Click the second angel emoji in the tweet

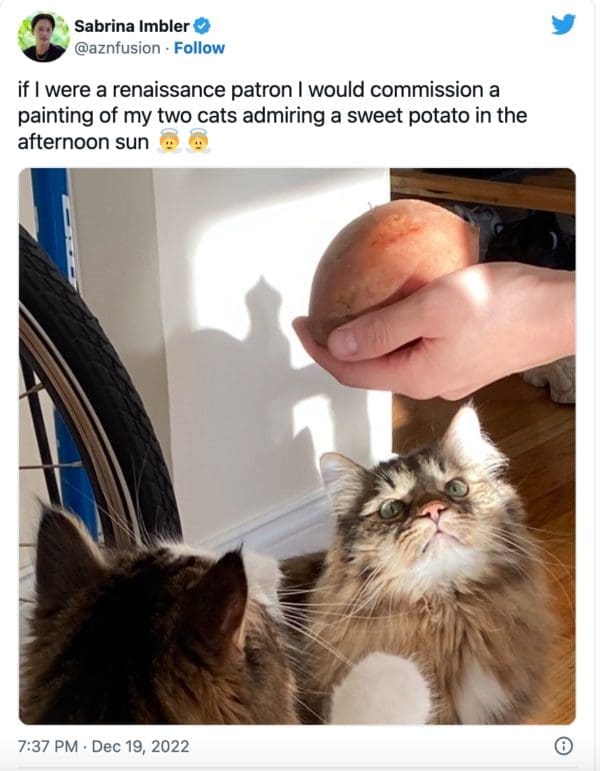[199, 141]
